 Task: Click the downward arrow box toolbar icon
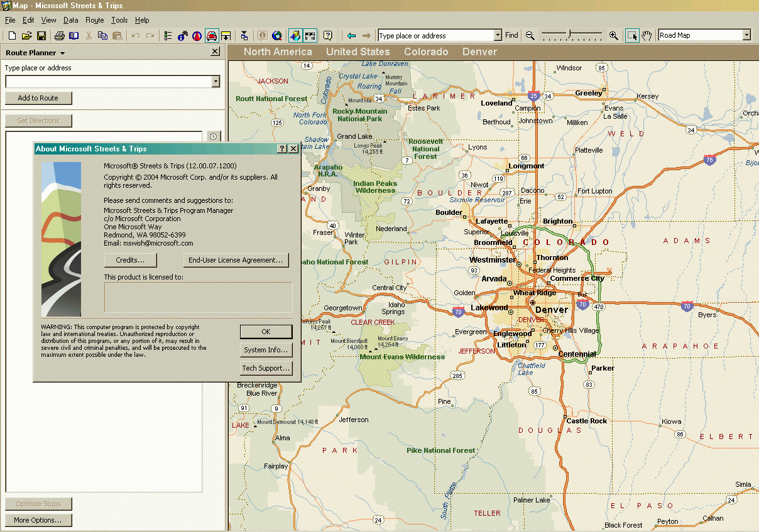pyautogui.click(x=226, y=36)
